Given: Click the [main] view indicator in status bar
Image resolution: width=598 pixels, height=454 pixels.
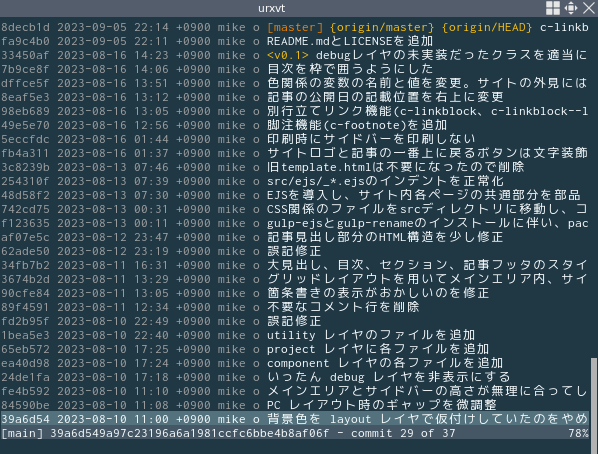Looking at the screenshot, I should point(22,433).
